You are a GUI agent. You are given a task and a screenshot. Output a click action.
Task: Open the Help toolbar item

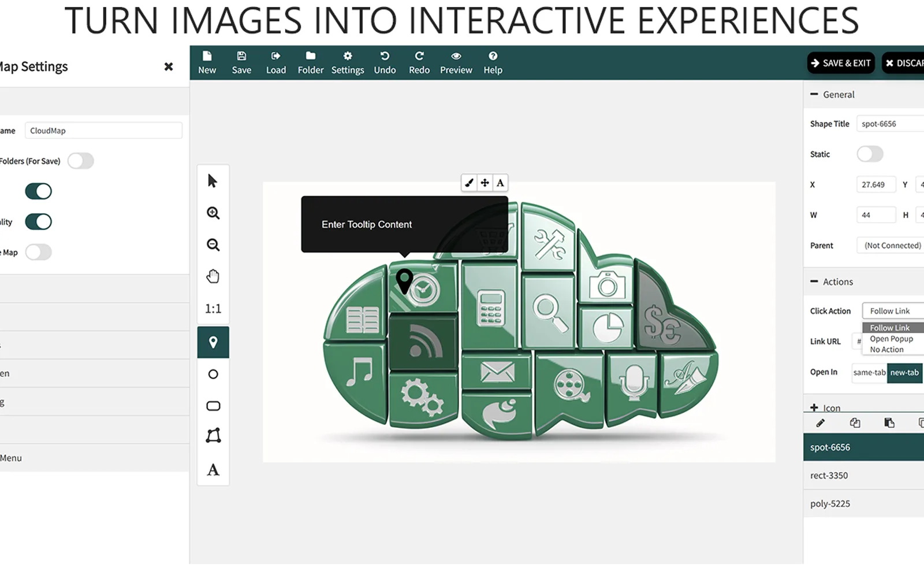pyautogui.click(x=493, y=62)
